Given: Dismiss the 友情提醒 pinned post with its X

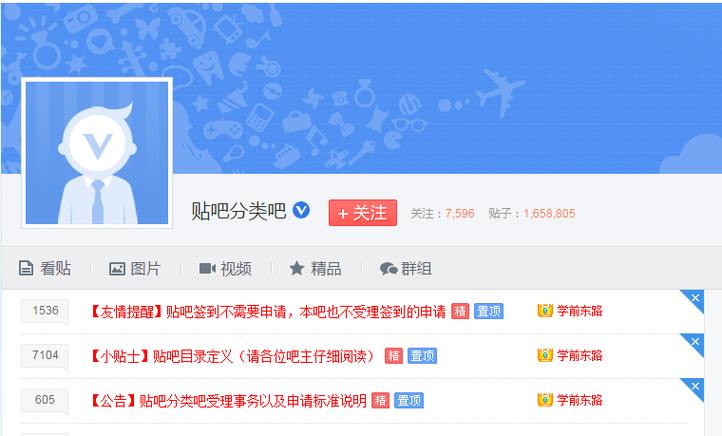Looking at the screenshot, I should 695,298.
